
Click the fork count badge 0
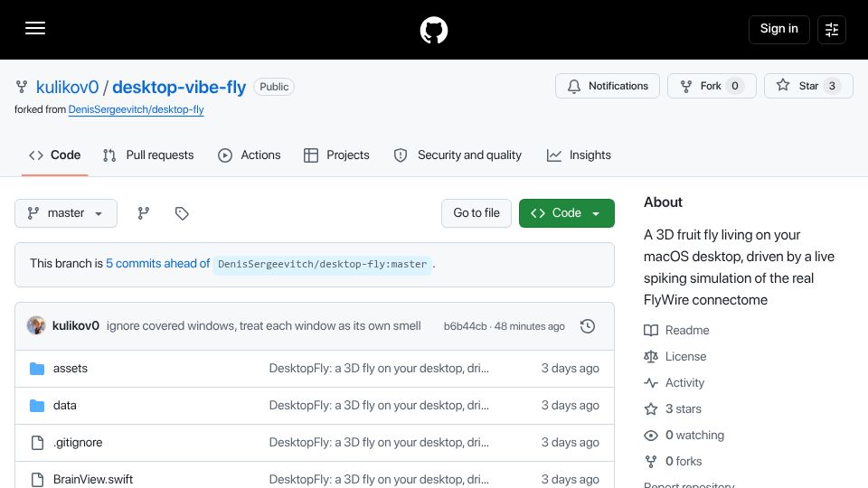(734, 86)
